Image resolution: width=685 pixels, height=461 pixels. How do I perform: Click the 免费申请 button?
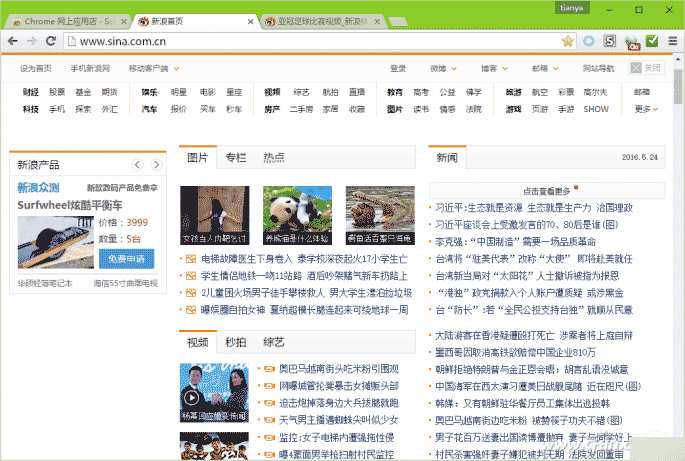point(127,259)
